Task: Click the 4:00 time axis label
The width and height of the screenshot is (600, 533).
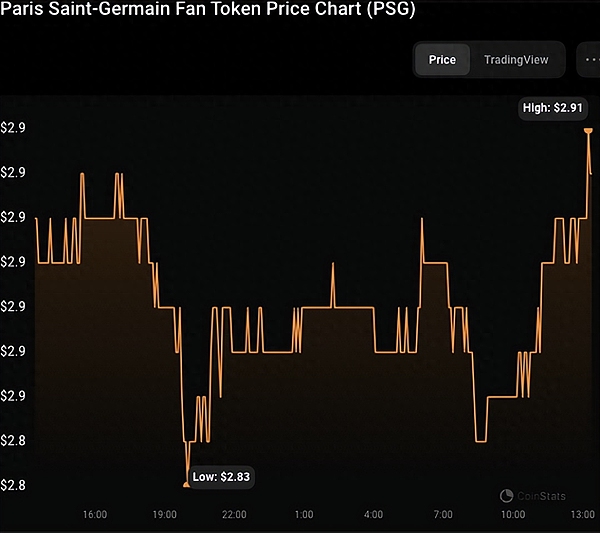Action: [x=373, y=514]
